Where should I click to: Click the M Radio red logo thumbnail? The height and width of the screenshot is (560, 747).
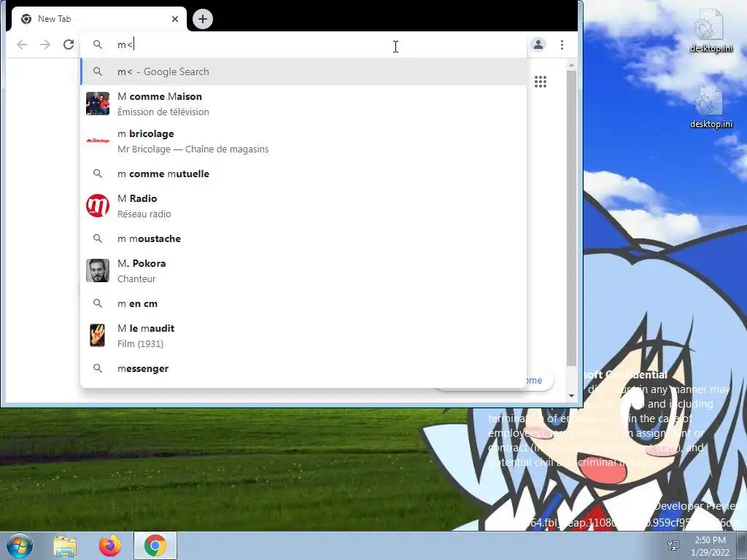coord(98,206)
